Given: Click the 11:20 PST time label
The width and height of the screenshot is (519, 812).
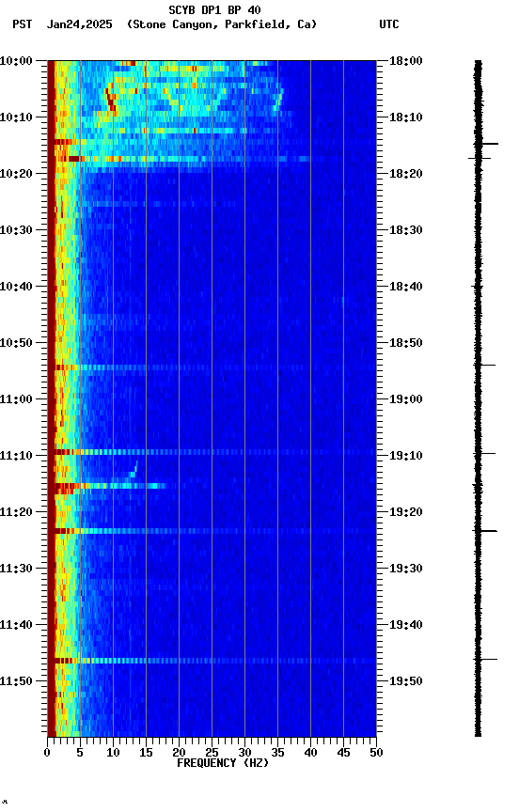Looking at the screenshot, I should click(16, 512).
